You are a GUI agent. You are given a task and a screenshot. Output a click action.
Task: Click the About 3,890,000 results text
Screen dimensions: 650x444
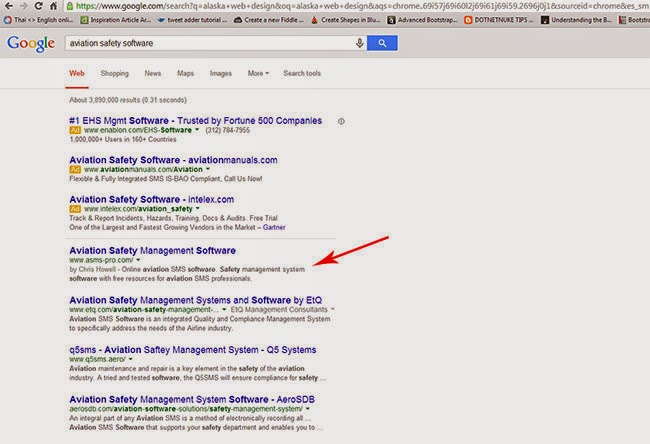(x=128, y=100)
